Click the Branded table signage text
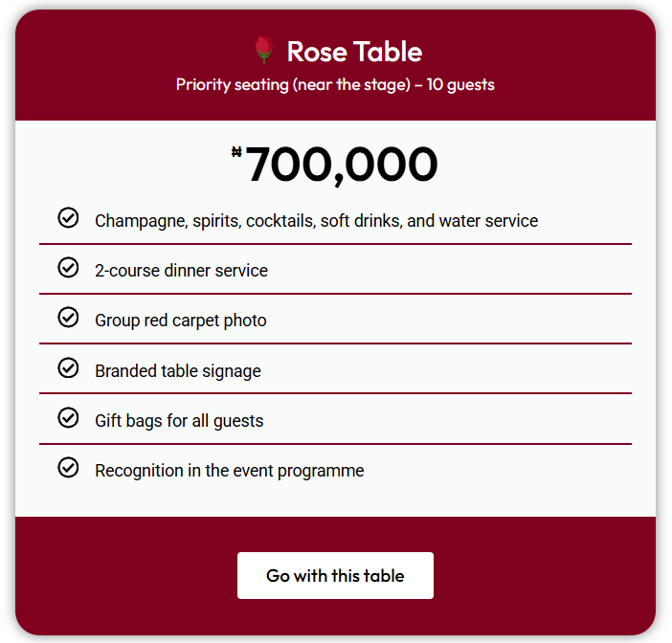This screenshot has width=672, height=643. 177,371
